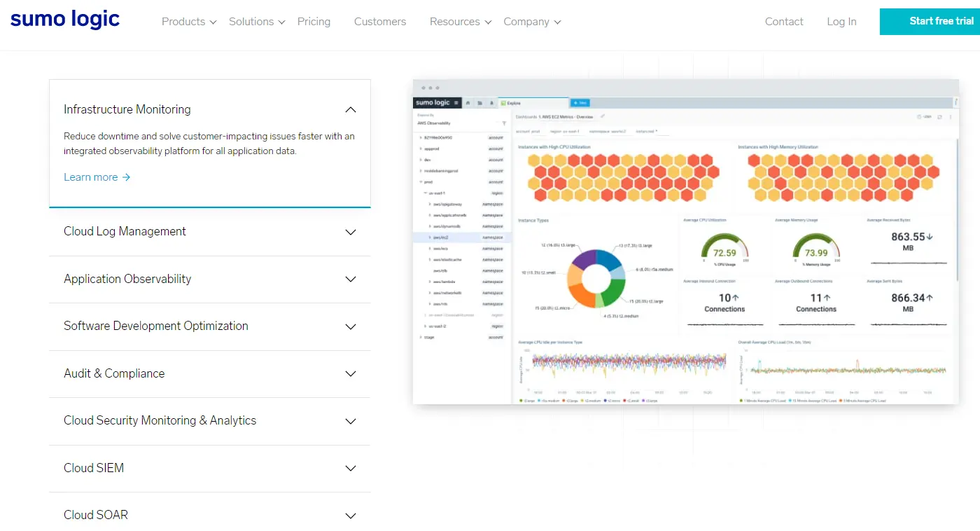Image resolution: width=980 pixels, height=531 pixels.
Task: Open the Contact page
Action: [x=784, y=22]
